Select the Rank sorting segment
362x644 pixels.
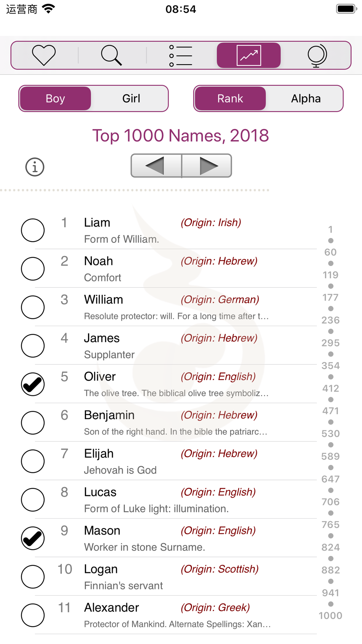point(230,98)
